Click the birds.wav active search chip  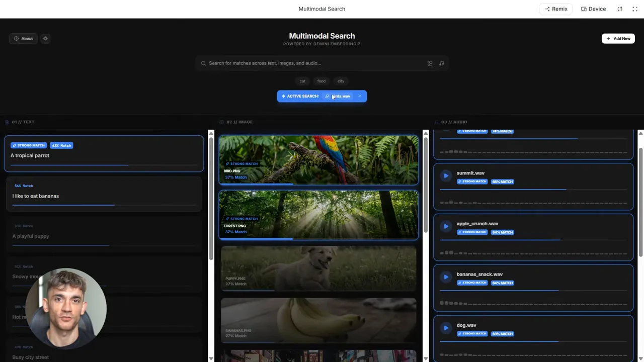coord(338,96)
